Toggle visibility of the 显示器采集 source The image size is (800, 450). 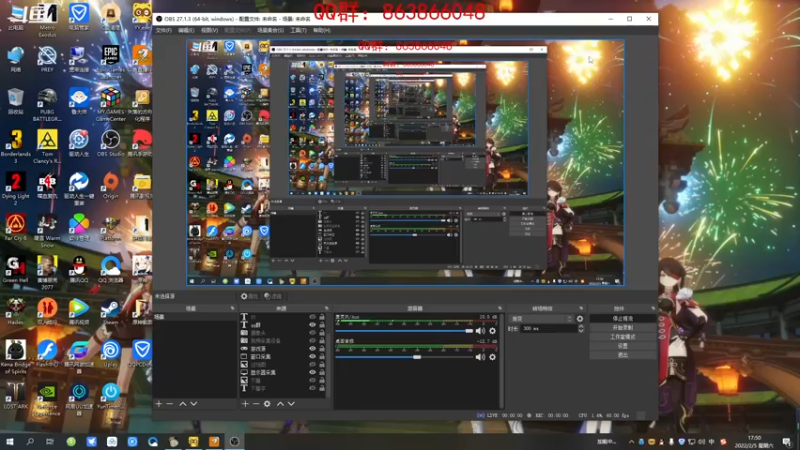click(x=312, y=372)
